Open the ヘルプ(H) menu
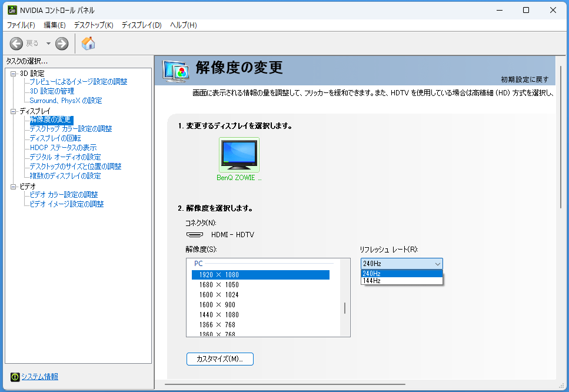The image size is (569, 392). coord(184,25)
